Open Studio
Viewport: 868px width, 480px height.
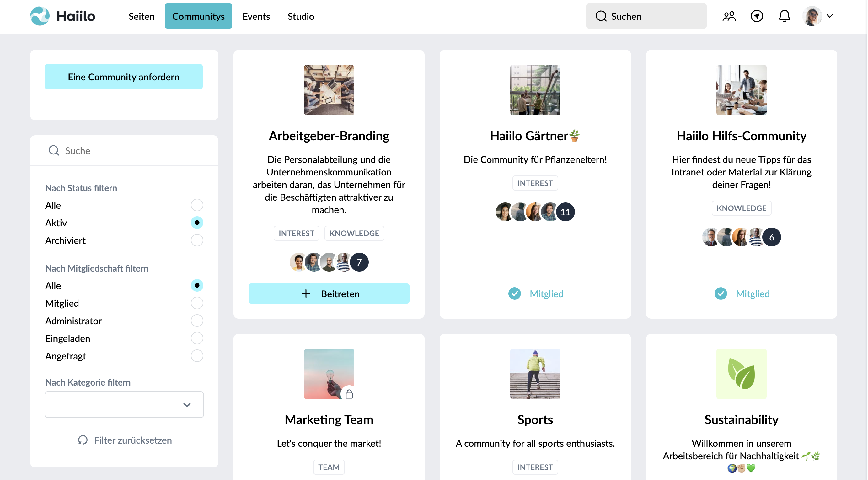pos(301,16)
